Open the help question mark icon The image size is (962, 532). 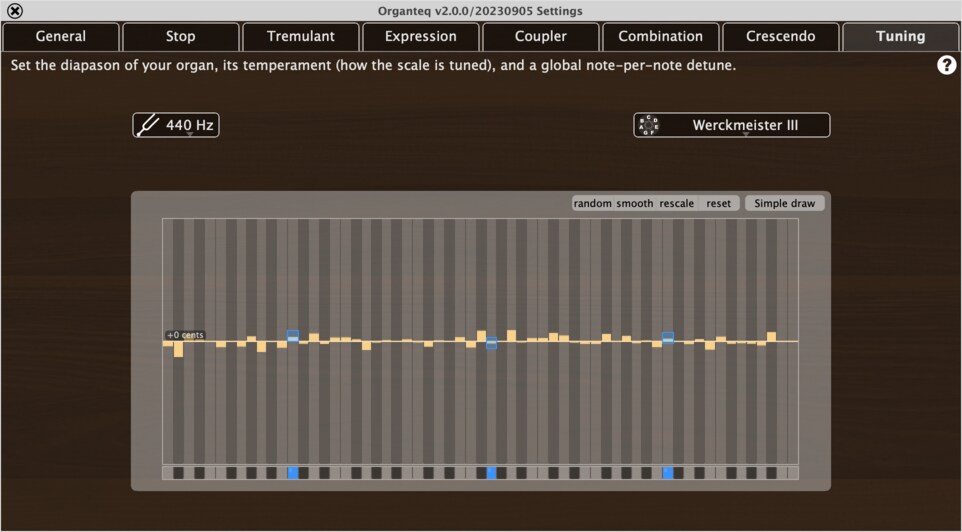[947, 65]
